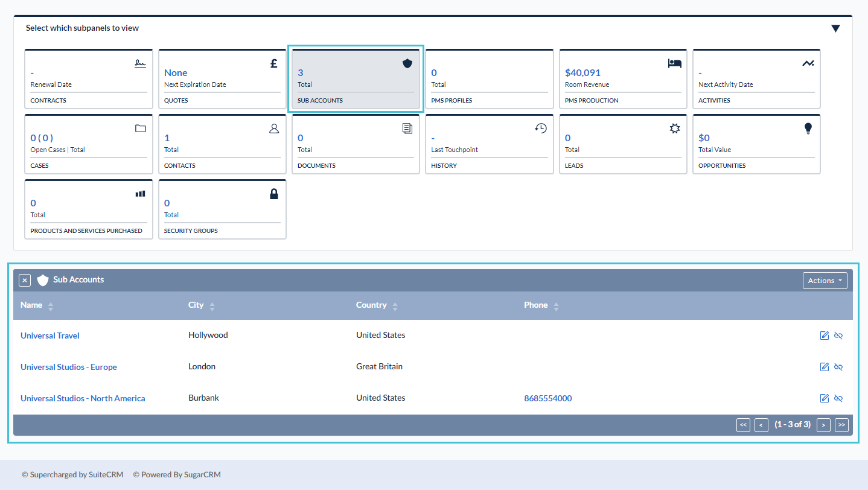Viewport: 868px width, 490px height.
Task: Click the signature icon on Contracts card
Action: 140,63
